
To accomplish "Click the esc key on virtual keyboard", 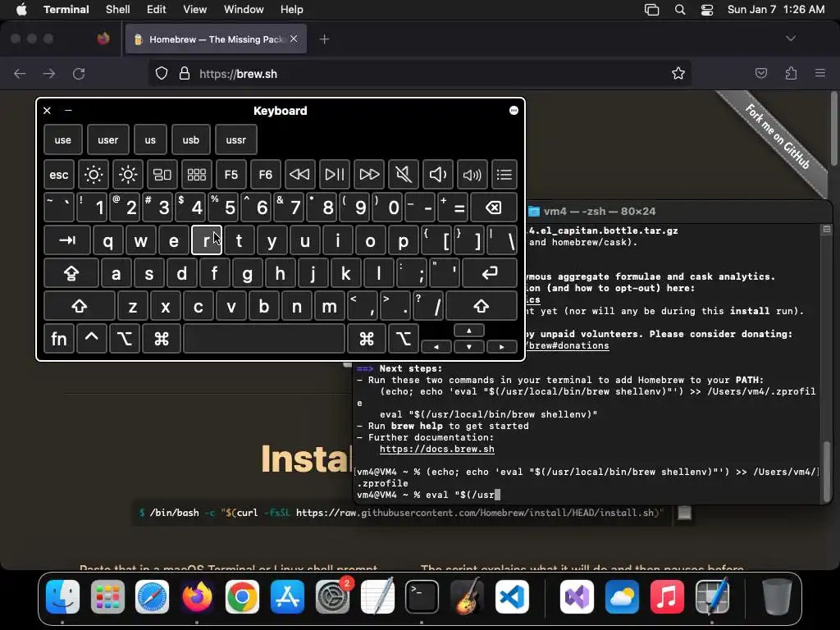I will pyautogui.click(x=59, y=175).
